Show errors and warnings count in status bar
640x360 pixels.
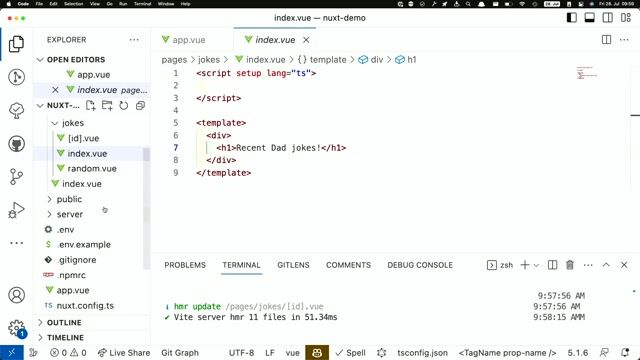pyautogui.click(x=68, y=353)
